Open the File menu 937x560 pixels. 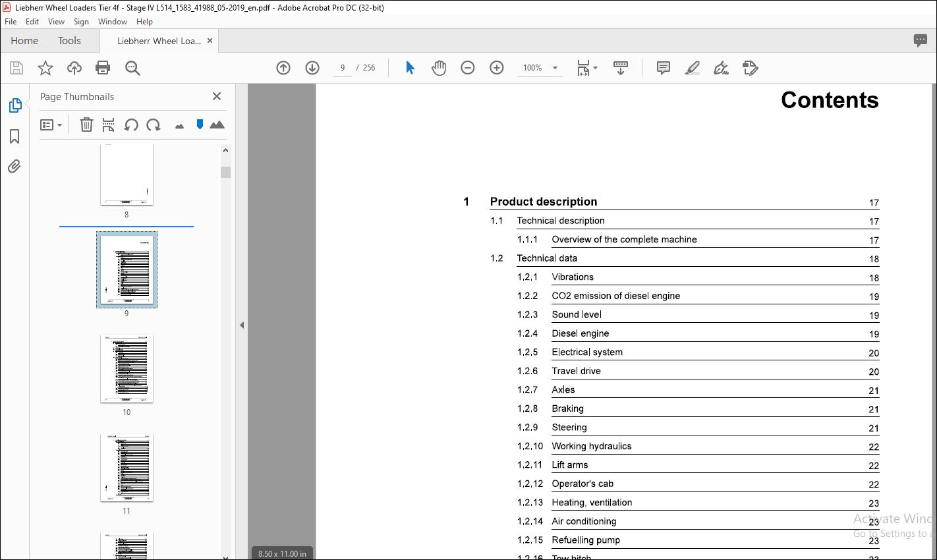[11, 22]
